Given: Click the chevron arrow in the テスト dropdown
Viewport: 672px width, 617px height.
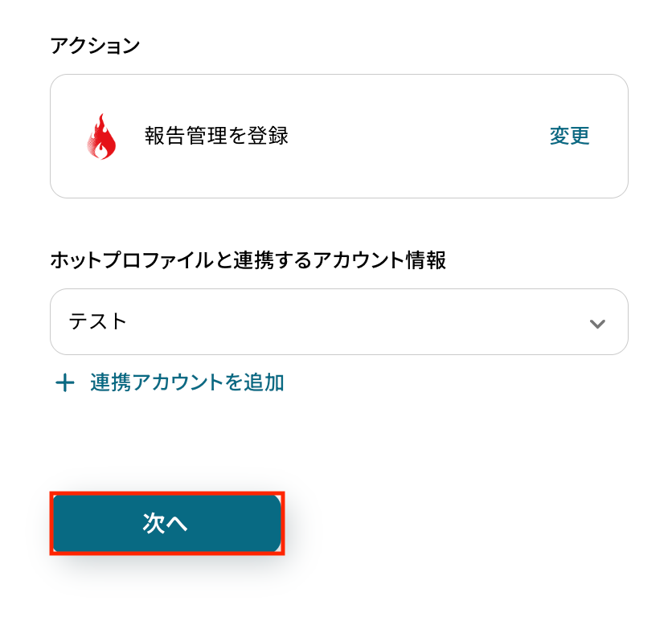Looking at the screenshot, I should pos(597,324).
